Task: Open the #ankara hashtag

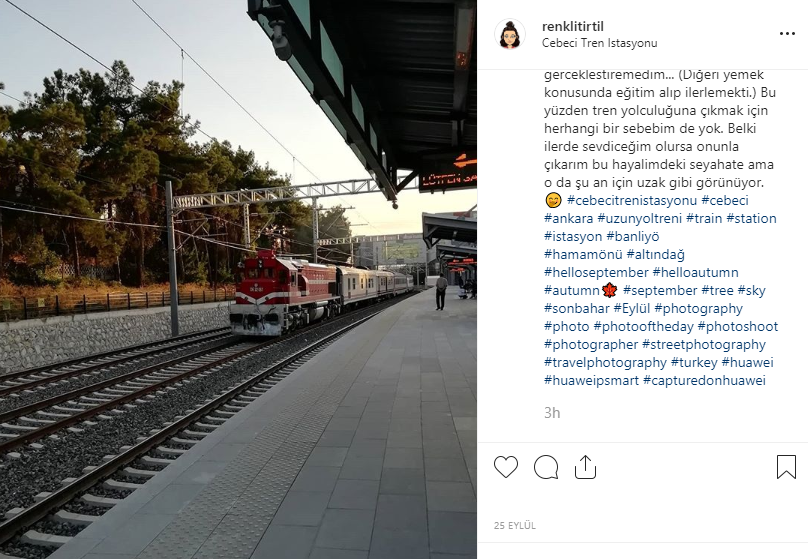Action: (x=568, y=218)
